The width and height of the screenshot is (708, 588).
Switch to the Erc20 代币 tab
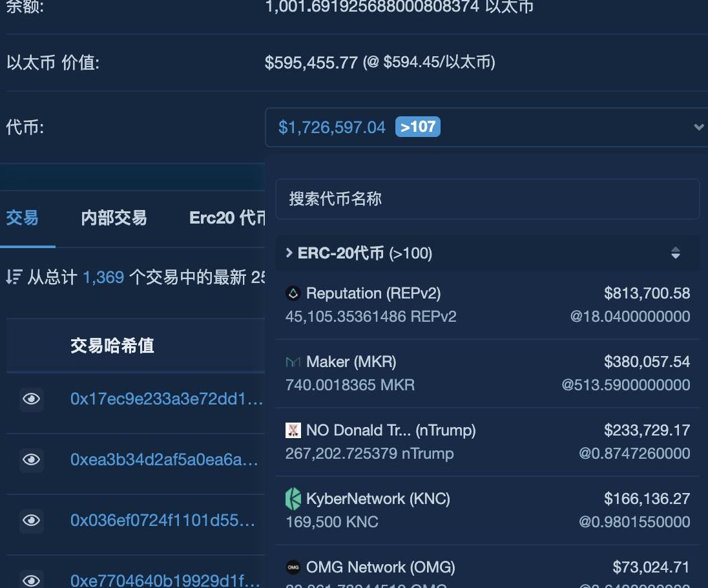click(227, 218)
